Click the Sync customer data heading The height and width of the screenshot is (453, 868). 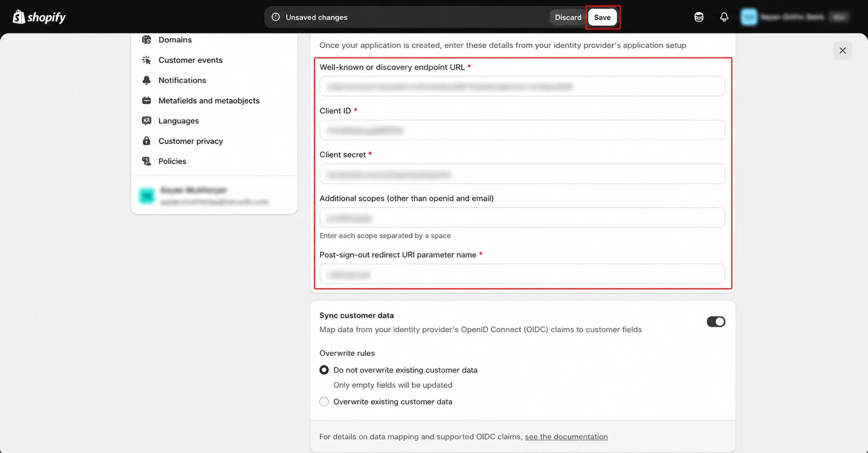tap(356, 315)
